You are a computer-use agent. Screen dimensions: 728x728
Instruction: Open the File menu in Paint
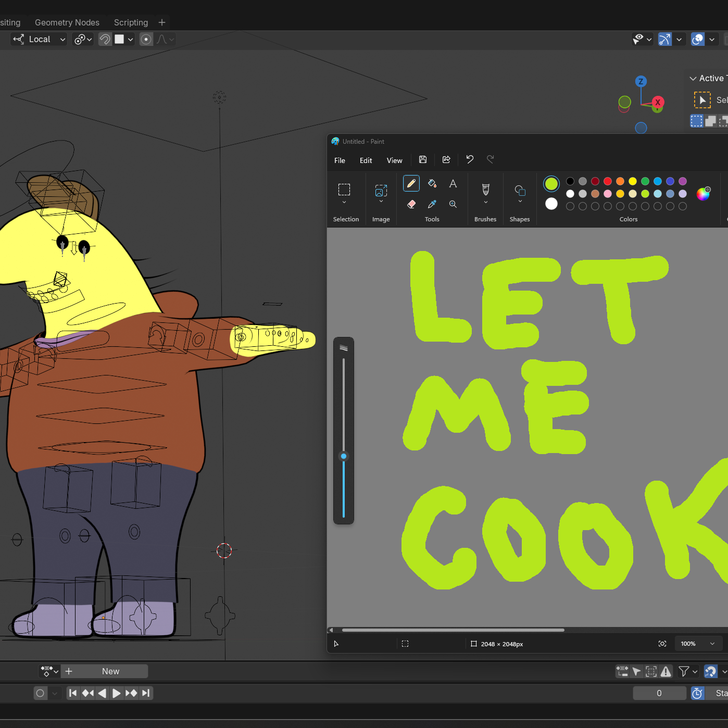point(340,160)
